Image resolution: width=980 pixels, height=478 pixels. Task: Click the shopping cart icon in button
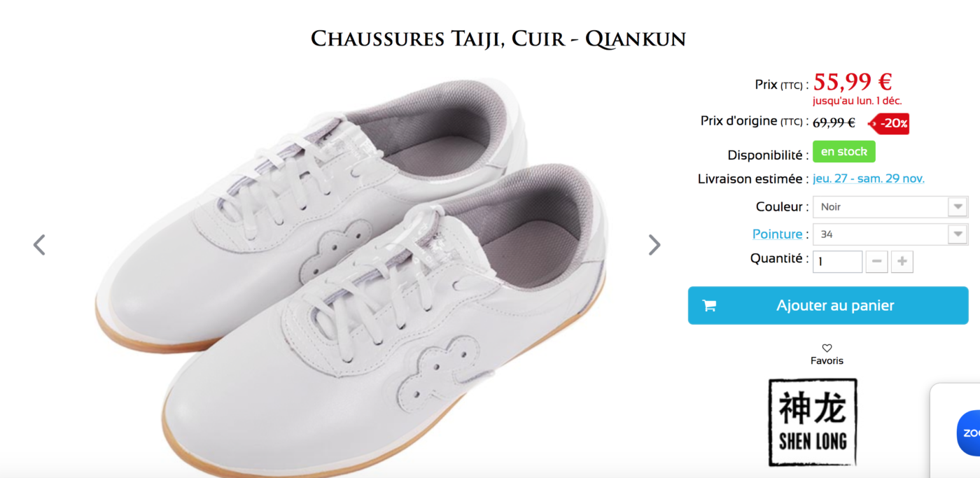click(709, 306)
